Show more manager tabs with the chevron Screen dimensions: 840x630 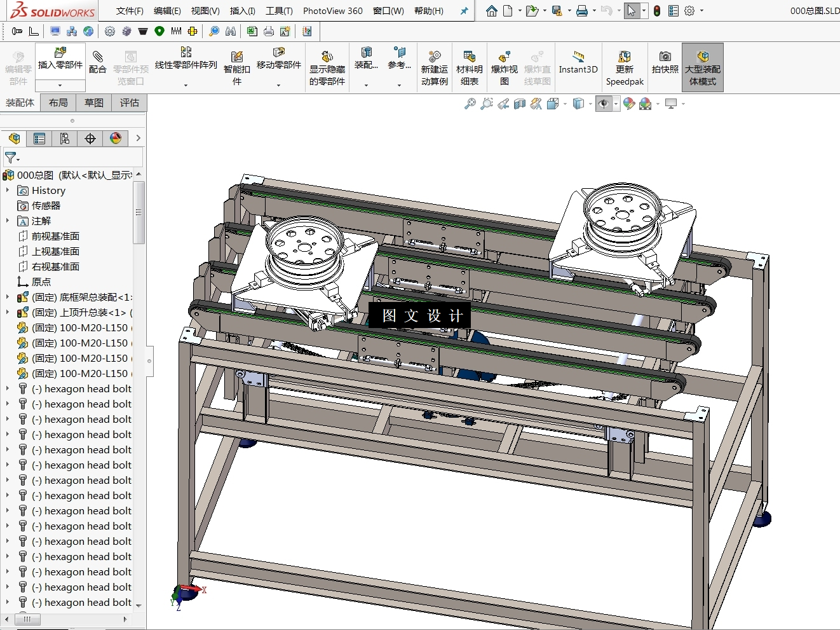[138, 138]
